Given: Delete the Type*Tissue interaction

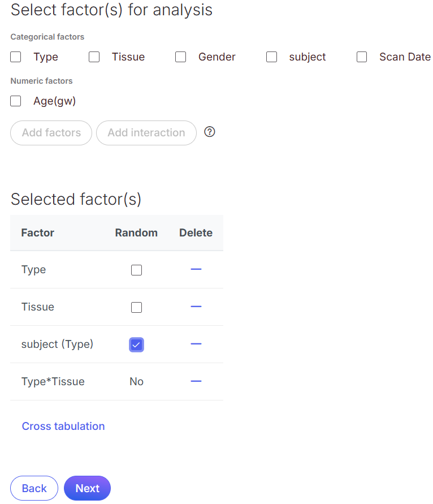Looking at the screenshot, I should [196, 381].
